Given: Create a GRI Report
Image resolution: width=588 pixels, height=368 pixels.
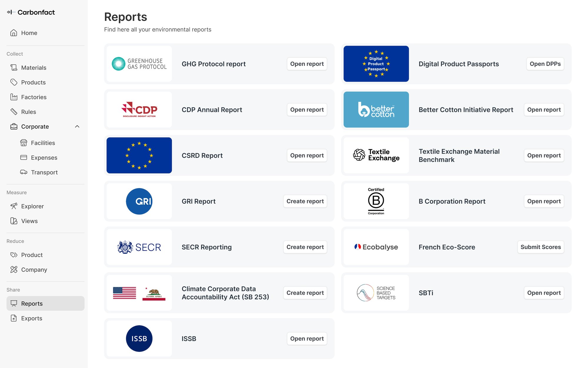Looking at the screenshot, I should pos(305,201).
